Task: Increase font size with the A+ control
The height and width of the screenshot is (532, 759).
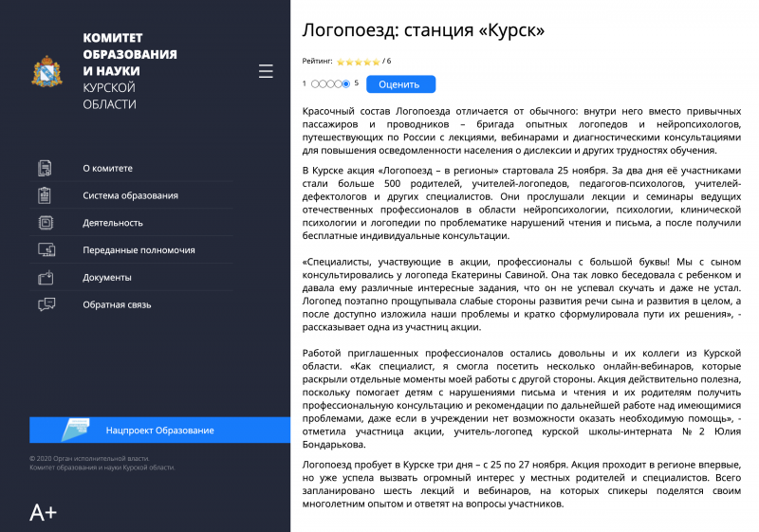Action: click(43, 513)
